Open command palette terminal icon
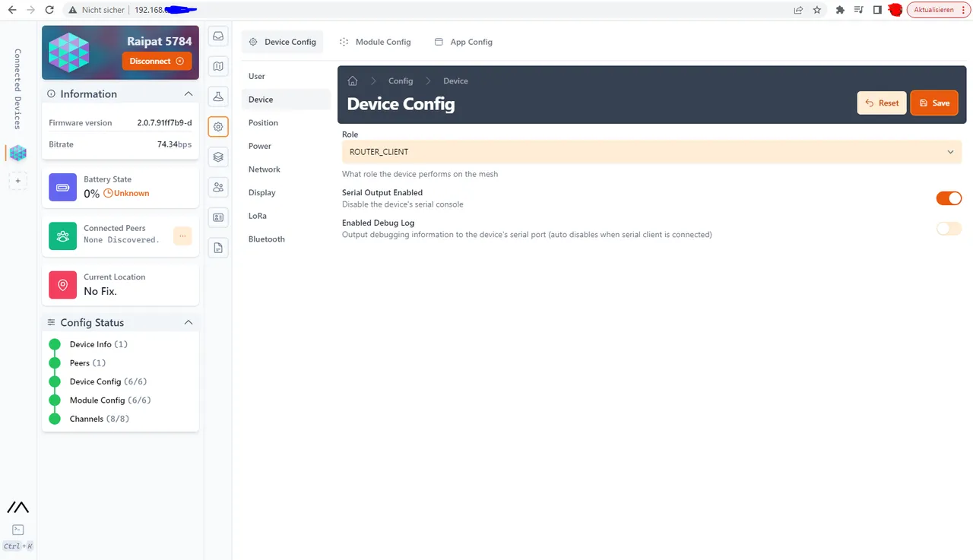Viewport: 973px width, 560px height. pos(18,530)
